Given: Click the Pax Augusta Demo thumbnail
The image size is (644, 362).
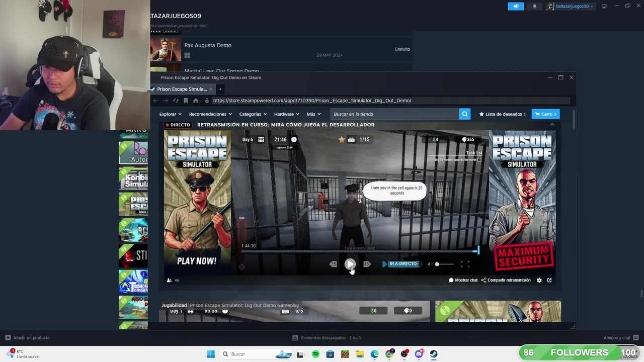Looking at the screenshot, I should click(166, 49).
